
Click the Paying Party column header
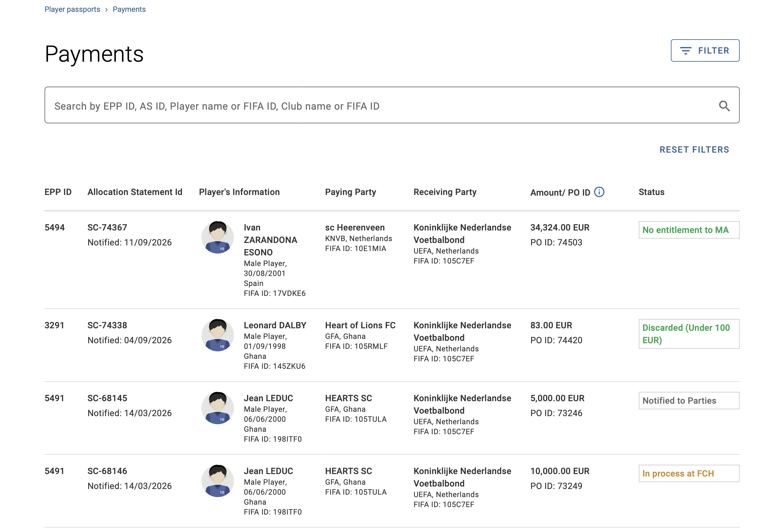point(350,192)
